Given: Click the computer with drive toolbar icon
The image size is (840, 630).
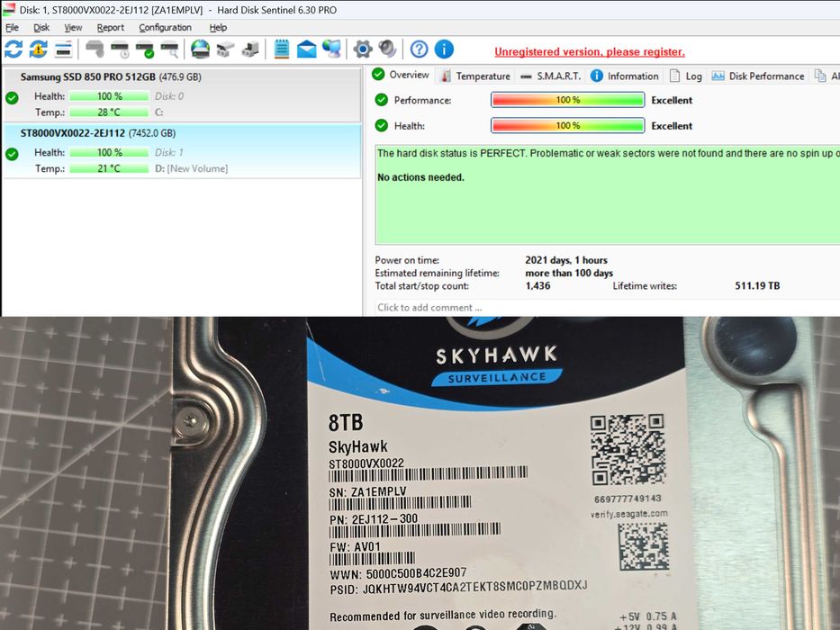Looking at the screenshot, I should tap(250, 49).
